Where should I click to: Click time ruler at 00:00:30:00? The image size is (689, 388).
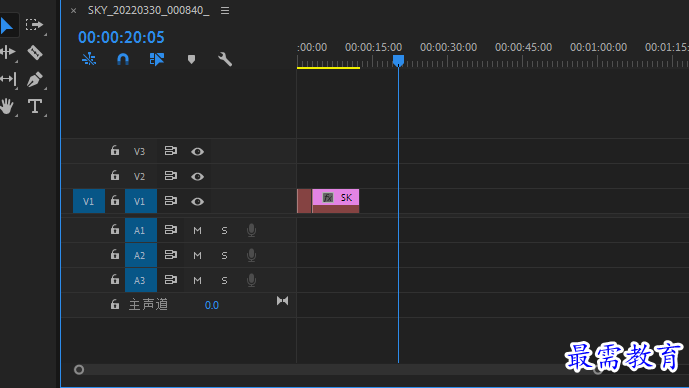tap(448, 47)
